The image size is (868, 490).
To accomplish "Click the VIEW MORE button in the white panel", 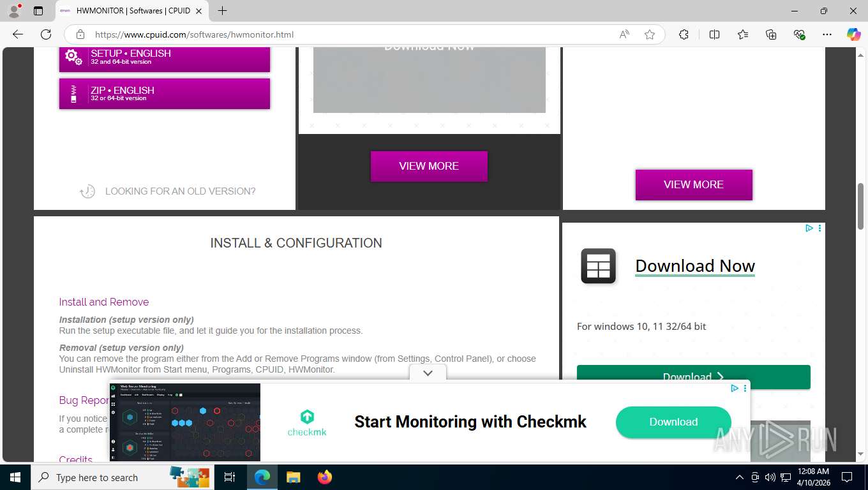I will [694, 184].
